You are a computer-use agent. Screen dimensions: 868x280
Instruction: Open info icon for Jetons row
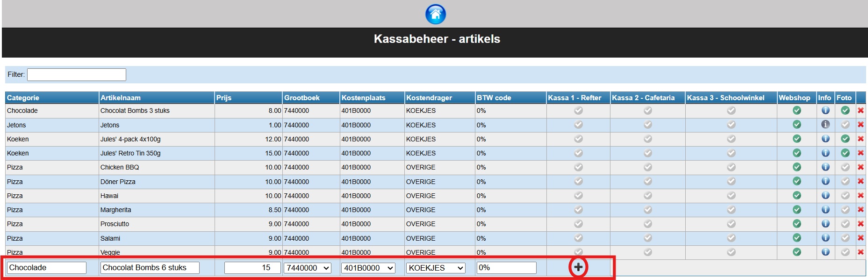825,125
